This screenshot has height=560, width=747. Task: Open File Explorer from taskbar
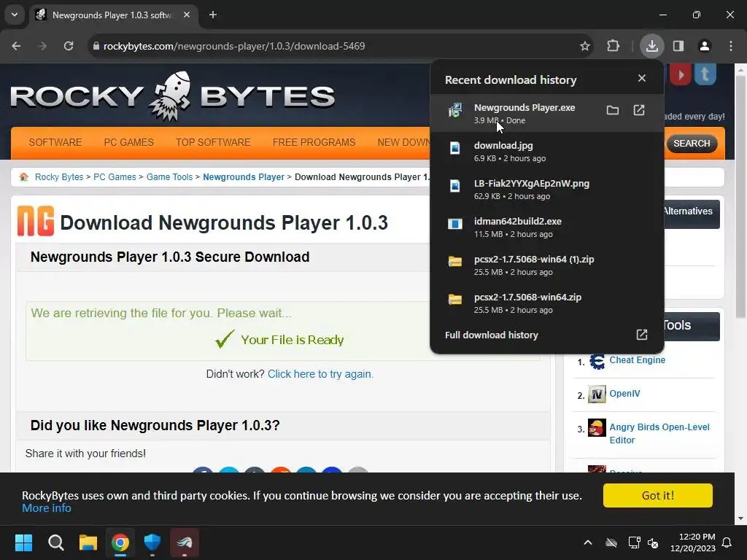[x=88, y=542]
